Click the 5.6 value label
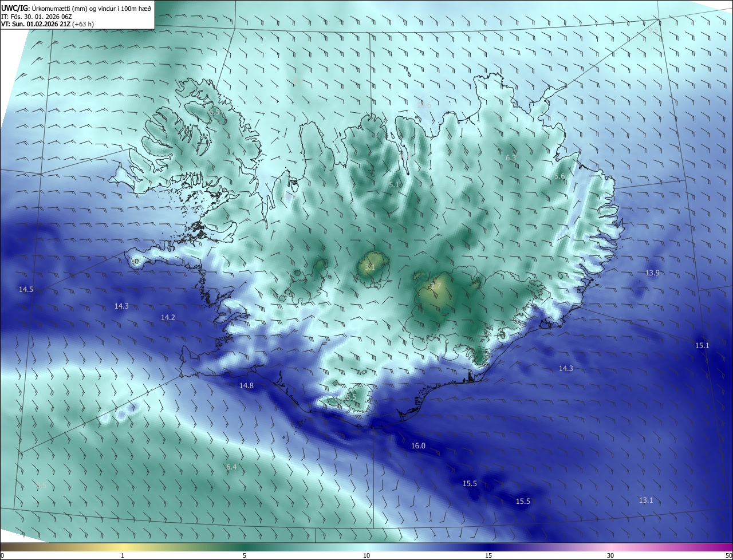 (x=559, y=177)
